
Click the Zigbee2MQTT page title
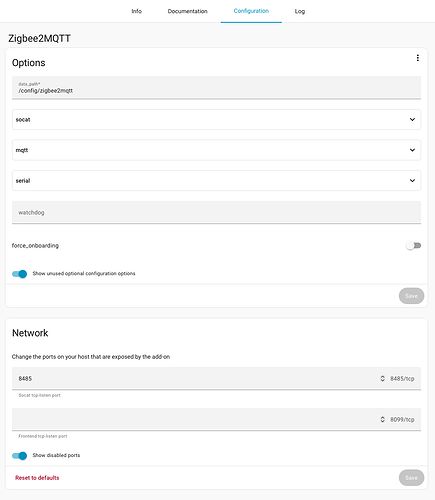(39, 38)
